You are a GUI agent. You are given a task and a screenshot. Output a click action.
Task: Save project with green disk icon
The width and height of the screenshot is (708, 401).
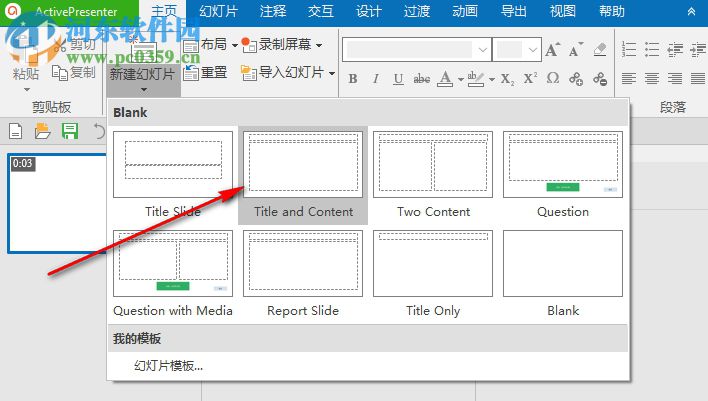70,131
